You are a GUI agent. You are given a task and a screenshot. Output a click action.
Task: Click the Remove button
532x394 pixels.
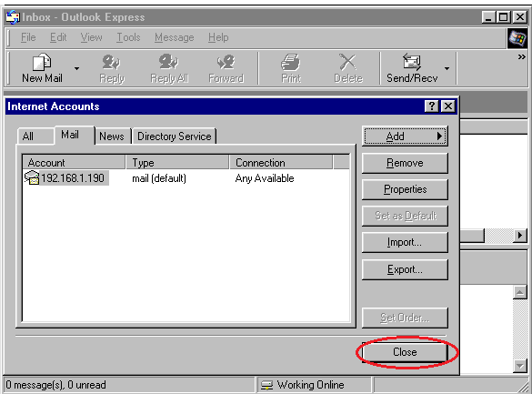pos(405,163)
